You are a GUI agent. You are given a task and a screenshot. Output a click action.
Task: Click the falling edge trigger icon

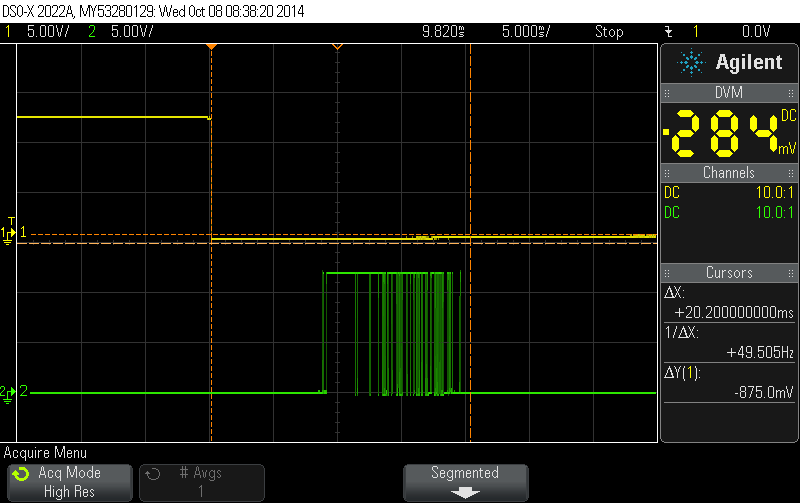[x=668, y=32]
